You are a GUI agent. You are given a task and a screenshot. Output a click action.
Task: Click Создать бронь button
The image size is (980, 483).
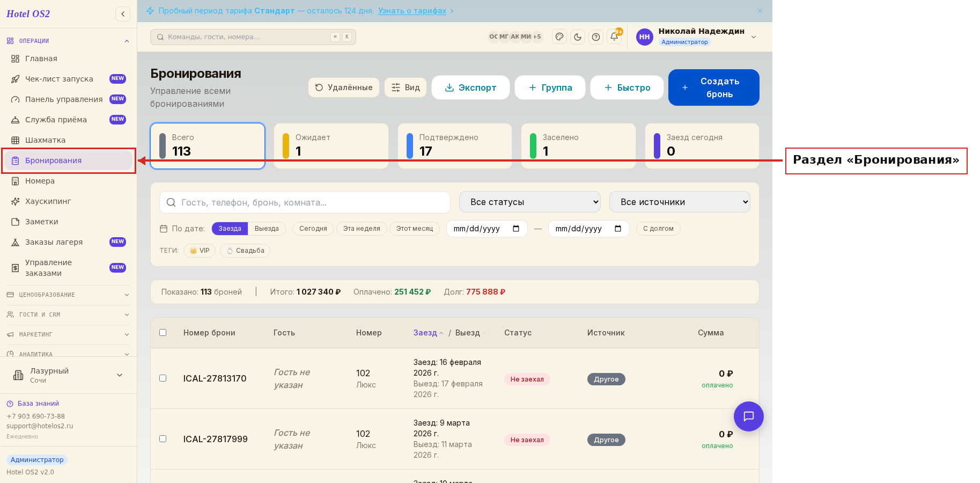pos(714,87)
